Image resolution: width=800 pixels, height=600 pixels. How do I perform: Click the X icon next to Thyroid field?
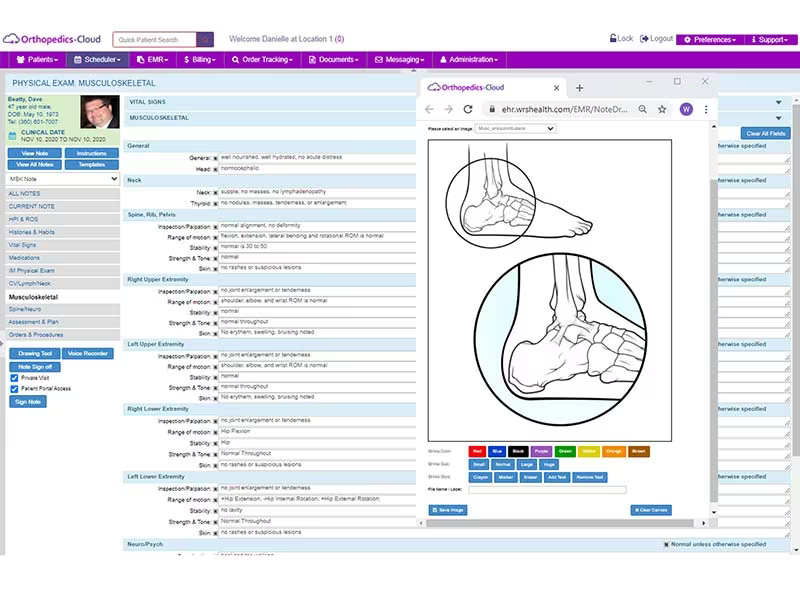coord(215,204)
